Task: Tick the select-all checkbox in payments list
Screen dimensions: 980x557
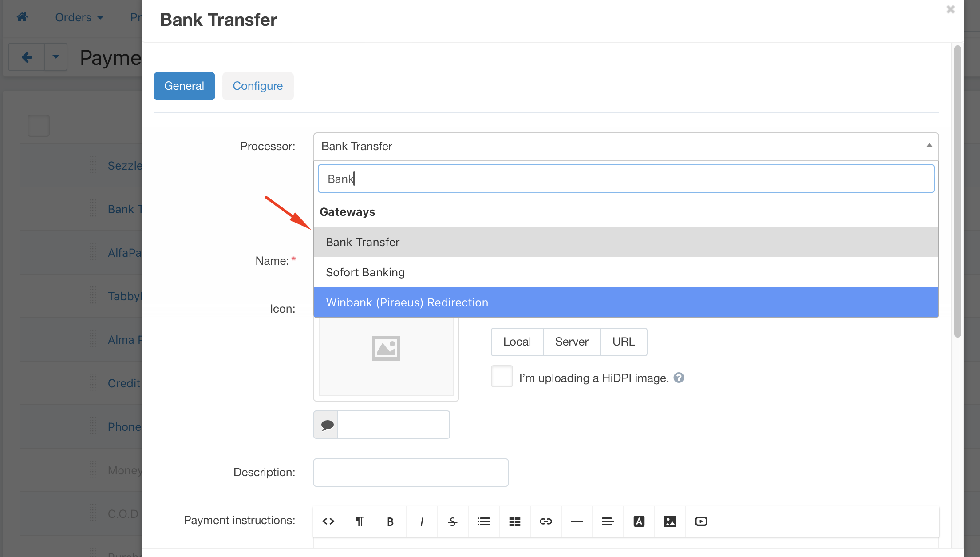Action: (38, 126)
